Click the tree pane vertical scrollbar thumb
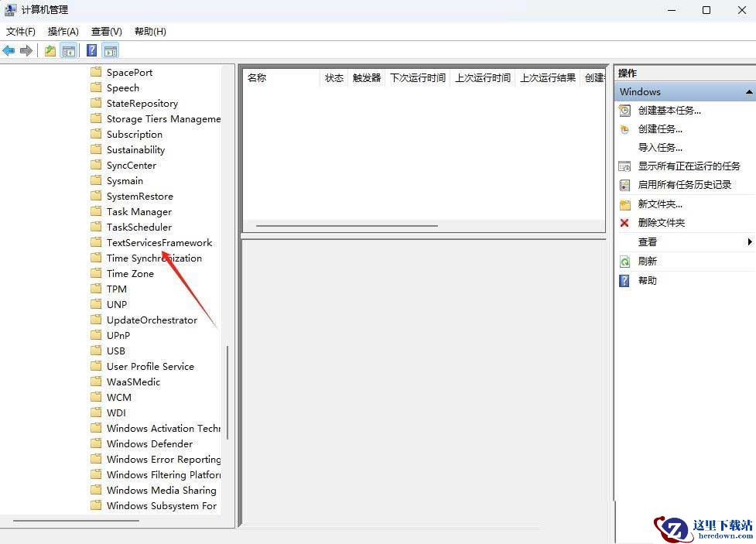 pyautogui.click(x=227, y=392)
